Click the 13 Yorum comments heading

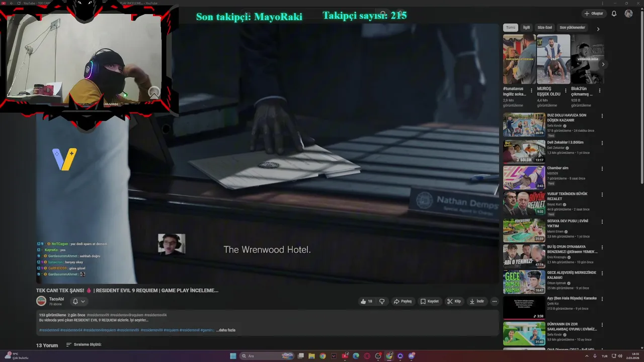[47, 345]
